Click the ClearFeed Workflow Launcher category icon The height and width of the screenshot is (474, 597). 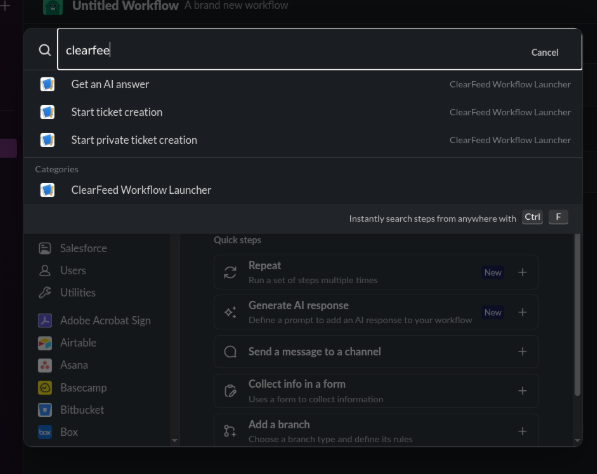(x=47, y=190)
